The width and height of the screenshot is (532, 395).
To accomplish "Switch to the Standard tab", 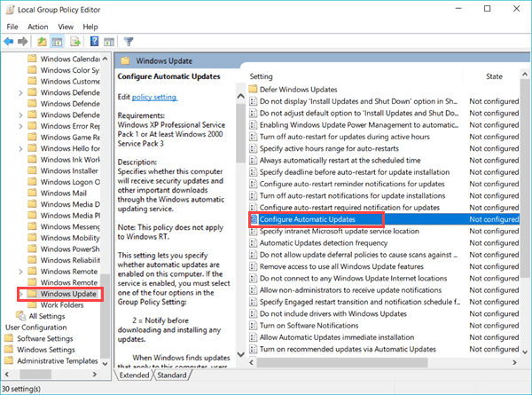I will coord(172,375).
